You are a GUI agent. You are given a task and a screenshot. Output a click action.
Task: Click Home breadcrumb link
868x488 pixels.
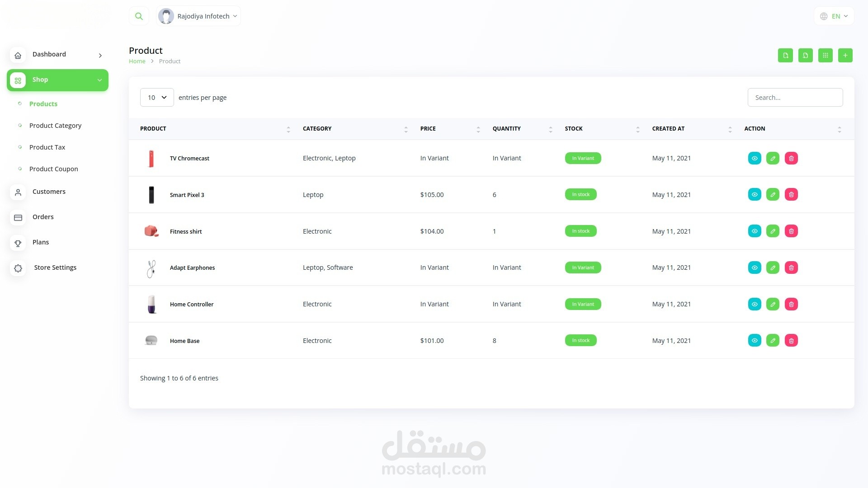point(137,61)
